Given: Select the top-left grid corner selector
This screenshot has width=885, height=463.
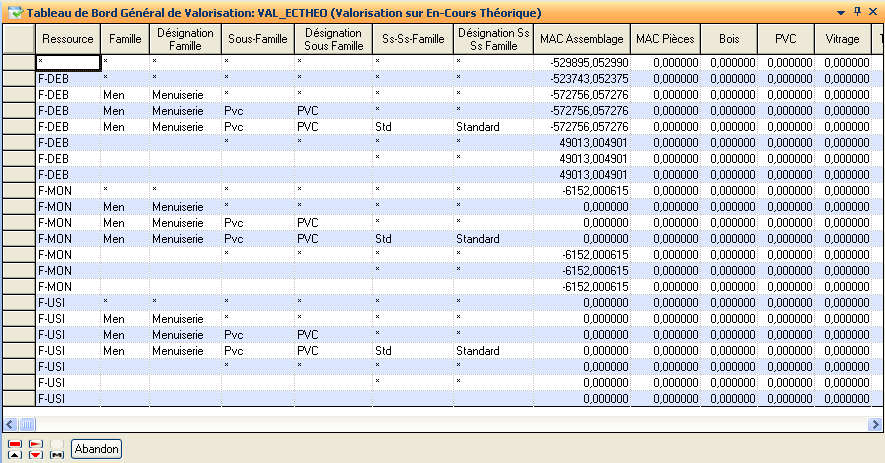Looking at the screenshot, I should tap(18, 39).
